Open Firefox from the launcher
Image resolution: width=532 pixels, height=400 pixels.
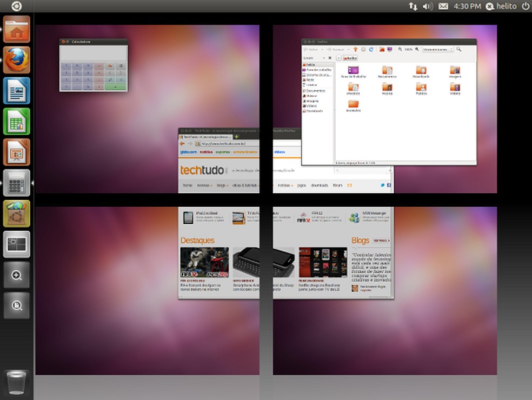pos(16,59)
